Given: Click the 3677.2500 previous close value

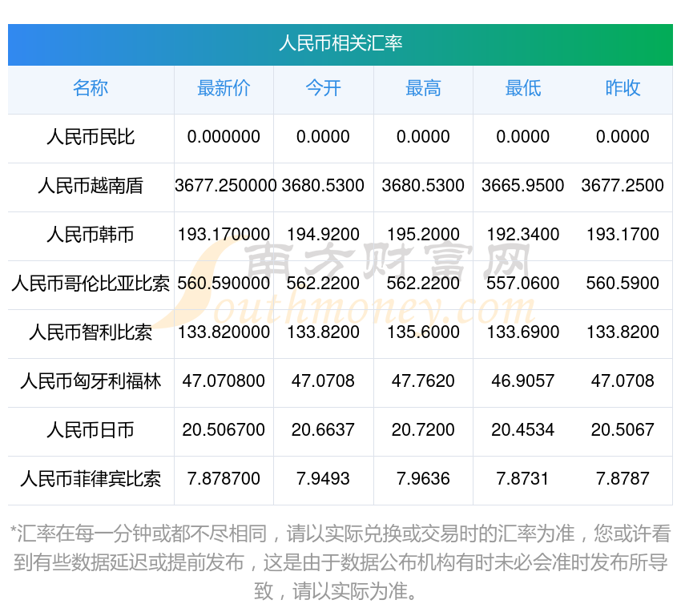Looking at the screenshot, I should [x=623, y=185].
